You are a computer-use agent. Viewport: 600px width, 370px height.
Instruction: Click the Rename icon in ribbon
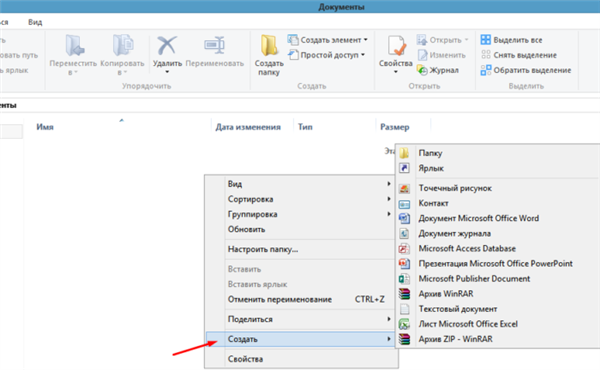(214, 46)
